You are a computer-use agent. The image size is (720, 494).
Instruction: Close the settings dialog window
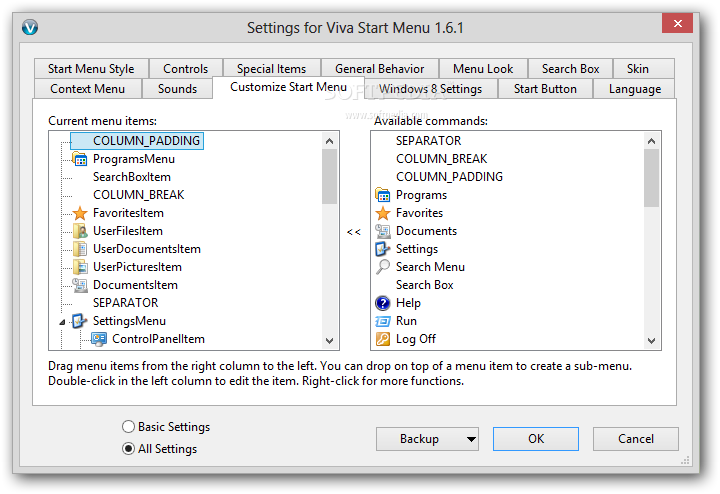(677, 23)
